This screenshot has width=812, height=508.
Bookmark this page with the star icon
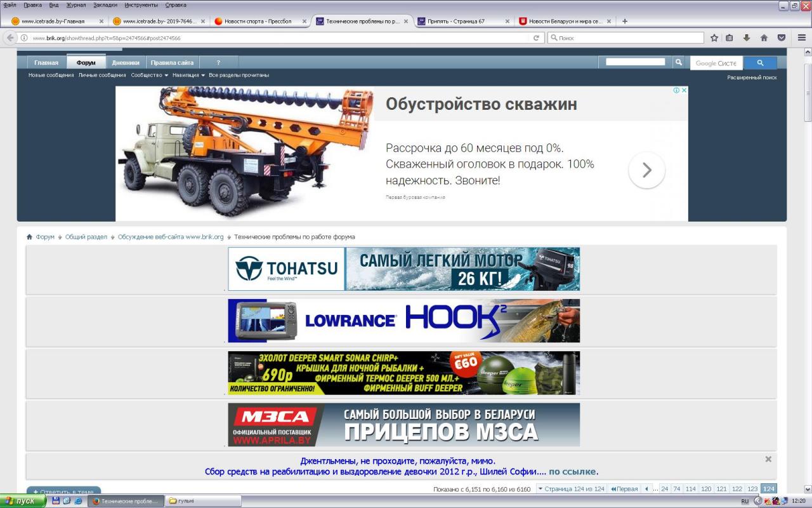pos(714,38)
